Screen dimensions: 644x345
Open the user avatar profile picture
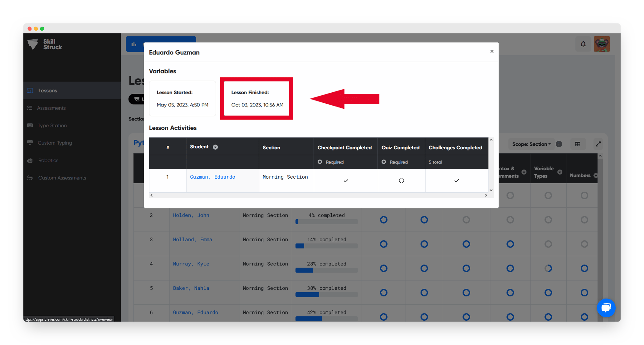(x=602, y=44)
